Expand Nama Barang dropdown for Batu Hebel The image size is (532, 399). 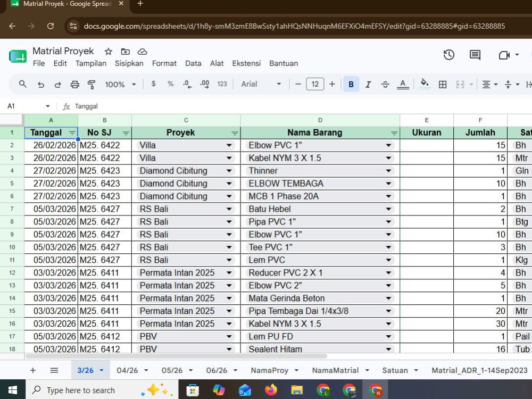point(388,209)
